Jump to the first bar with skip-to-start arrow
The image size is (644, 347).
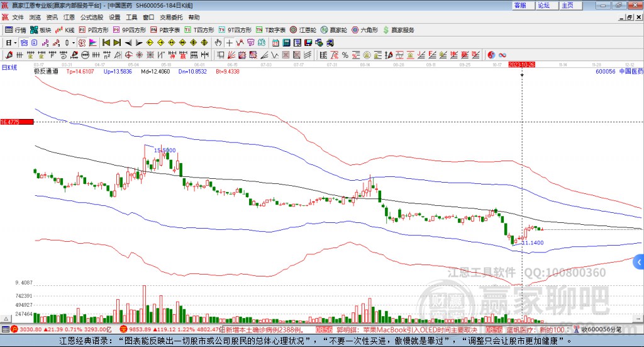[106, 43]
